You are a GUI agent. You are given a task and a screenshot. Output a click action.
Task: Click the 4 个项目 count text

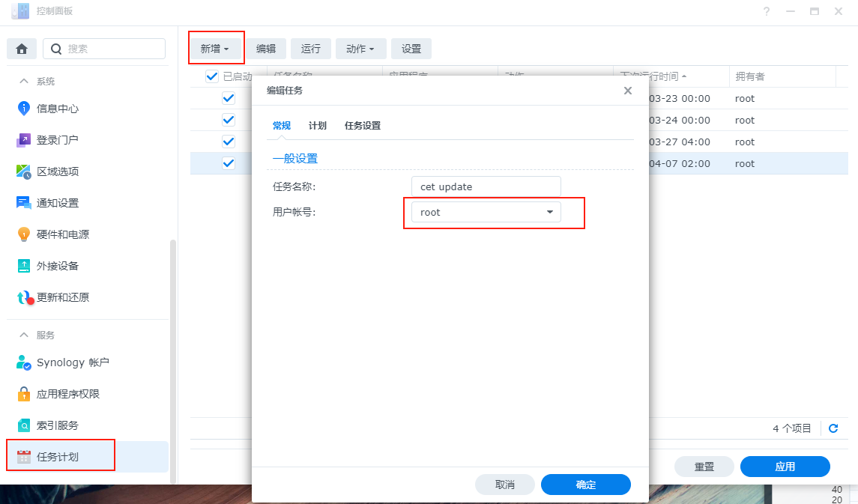(x=792, y=428)
